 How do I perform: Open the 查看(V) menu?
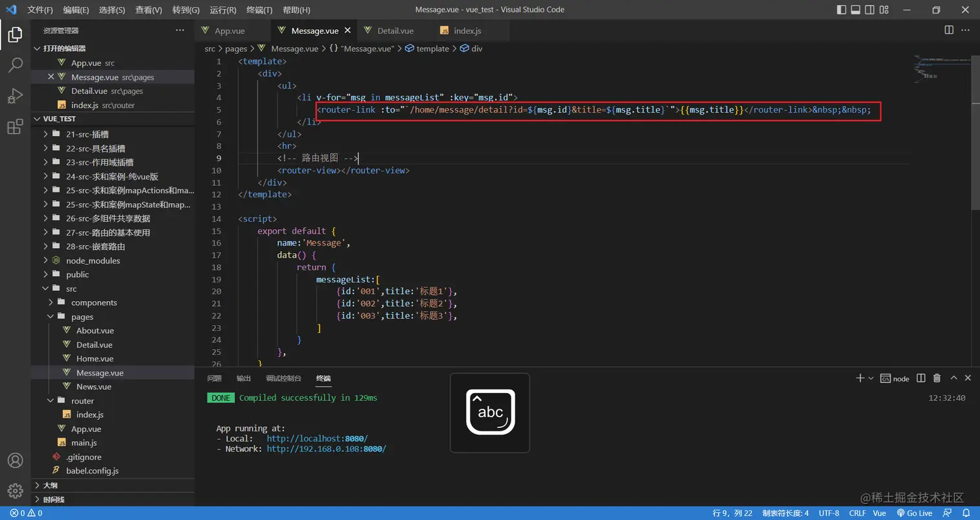pos(149,10)
